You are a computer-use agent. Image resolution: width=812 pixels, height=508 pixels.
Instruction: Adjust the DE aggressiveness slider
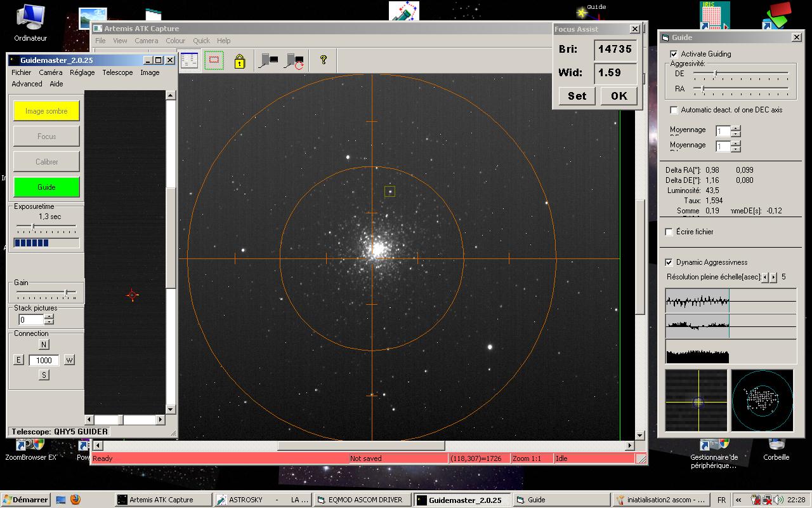pyautogui.click(x=715, y=74)
